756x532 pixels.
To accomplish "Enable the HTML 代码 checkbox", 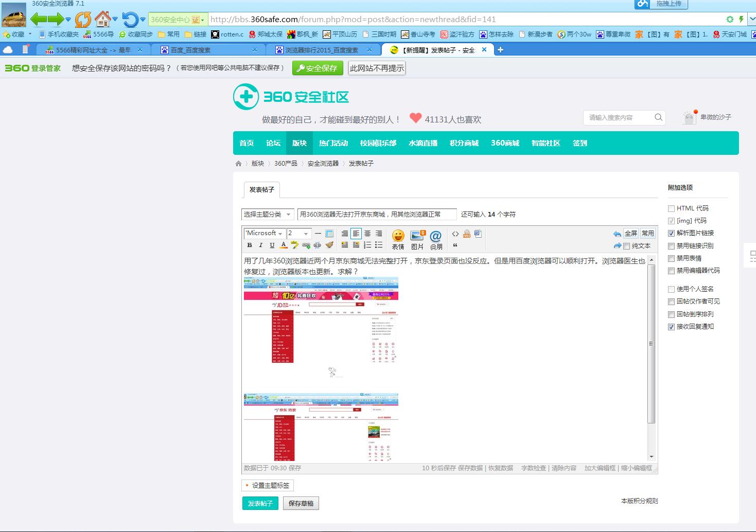I will tap(671, 208).
